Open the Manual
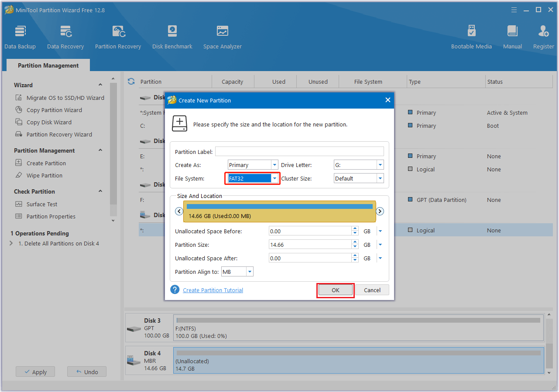The height and width of the screenshot is (392, 559). pyautogui.click(x=512, y=37)
